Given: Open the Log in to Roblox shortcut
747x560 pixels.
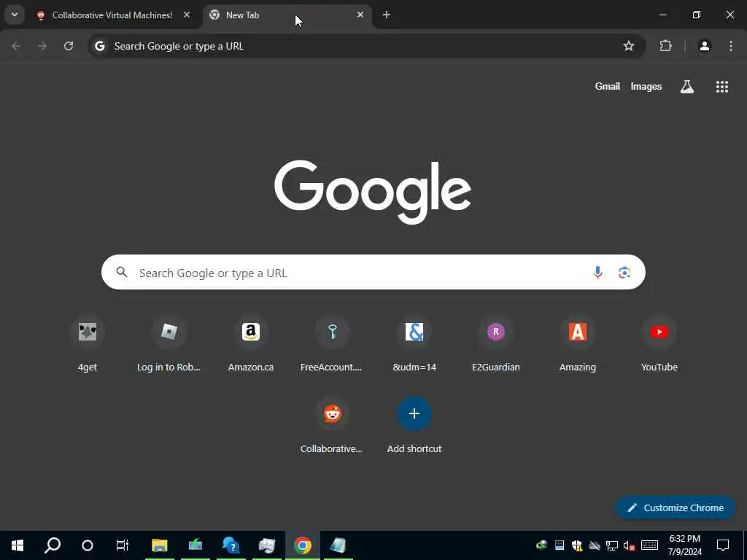Looking at the screenshot, I should coord(169,343).
